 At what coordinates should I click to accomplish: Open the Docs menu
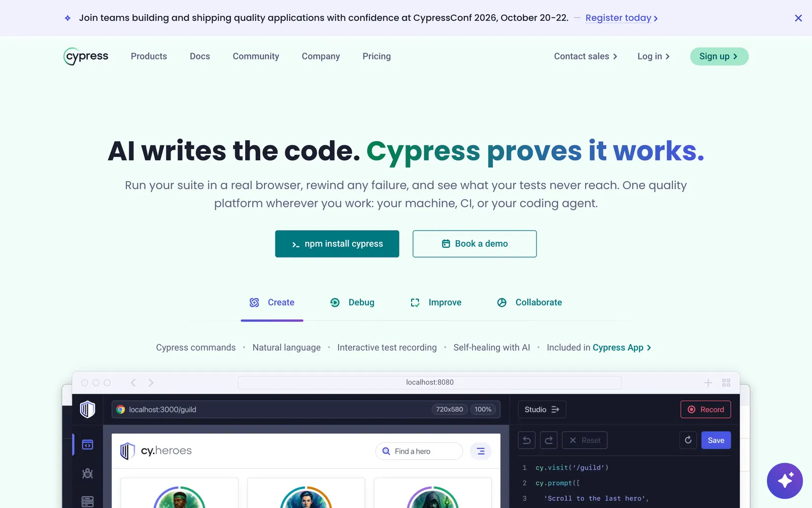coord(200,56)
